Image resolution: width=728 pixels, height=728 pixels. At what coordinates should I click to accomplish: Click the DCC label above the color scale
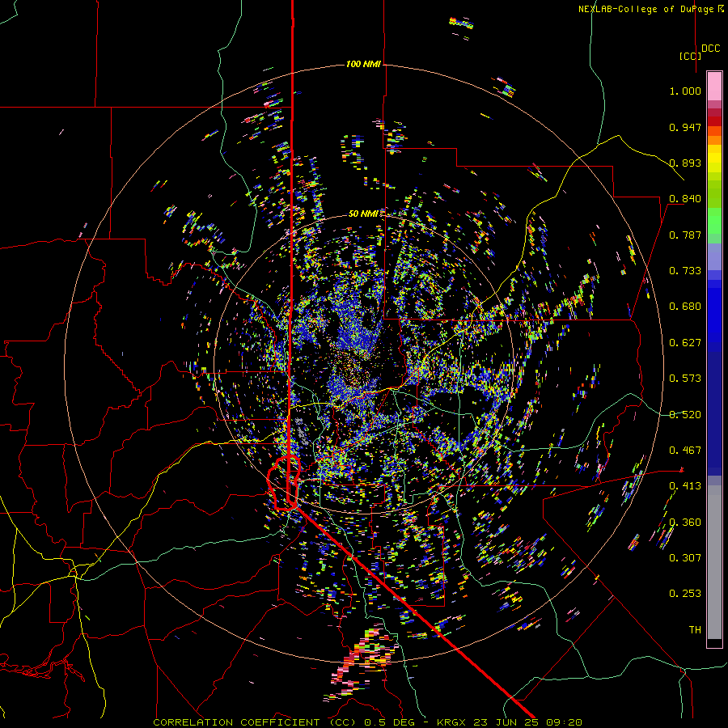click(711, 49)
